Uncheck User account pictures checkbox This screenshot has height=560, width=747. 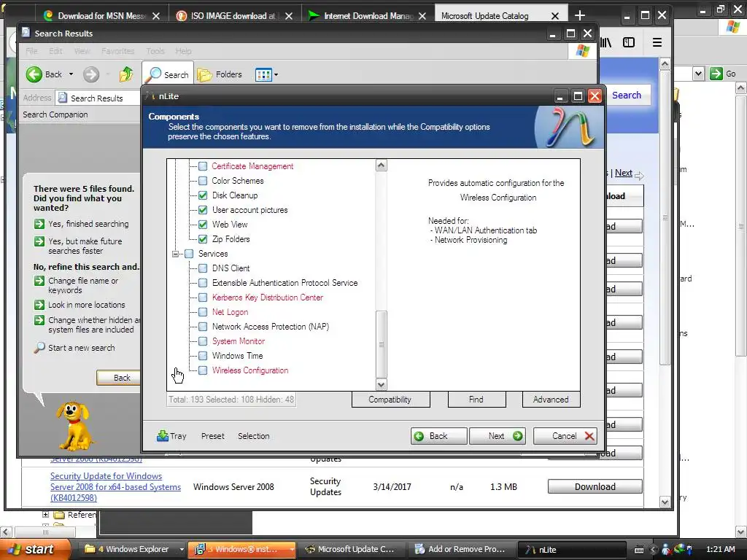coord(203,210)
